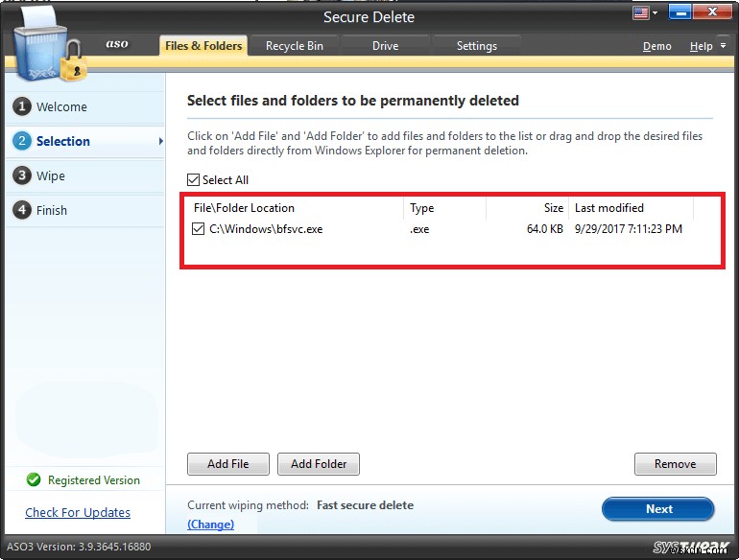
Task: Close the Secure Delete window
Action: [712, 12]
